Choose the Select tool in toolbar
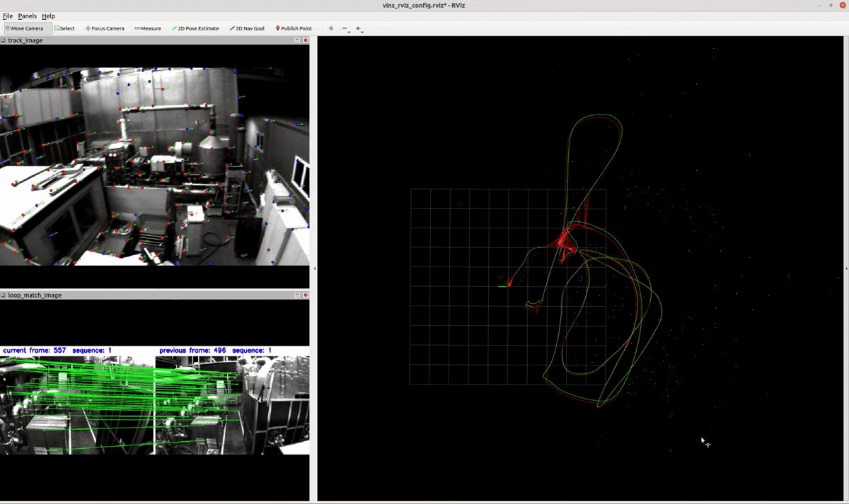This screenshot has height=504, width=849. [64, 28]
